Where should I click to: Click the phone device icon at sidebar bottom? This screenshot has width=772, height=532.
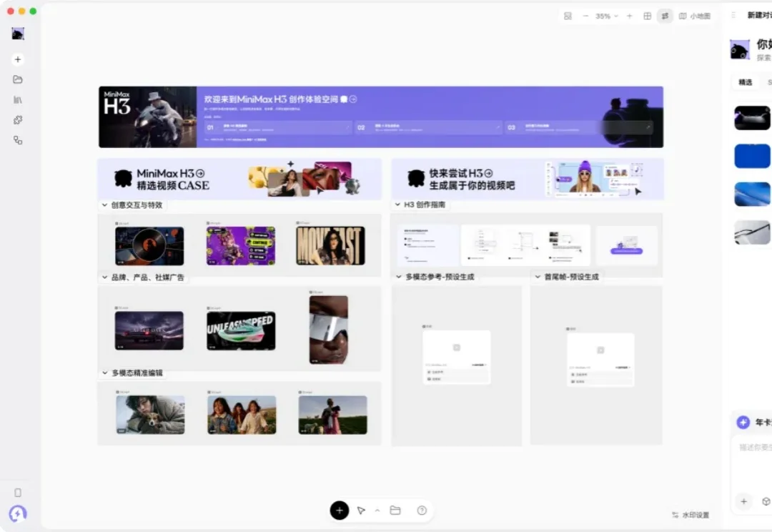tap(18, 493)
